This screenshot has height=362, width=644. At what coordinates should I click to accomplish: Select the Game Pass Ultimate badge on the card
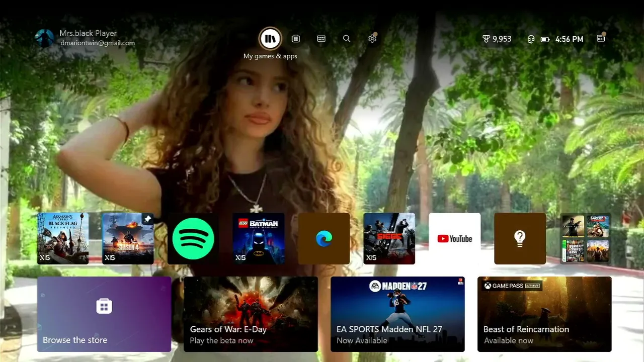[x=512, y=286]
